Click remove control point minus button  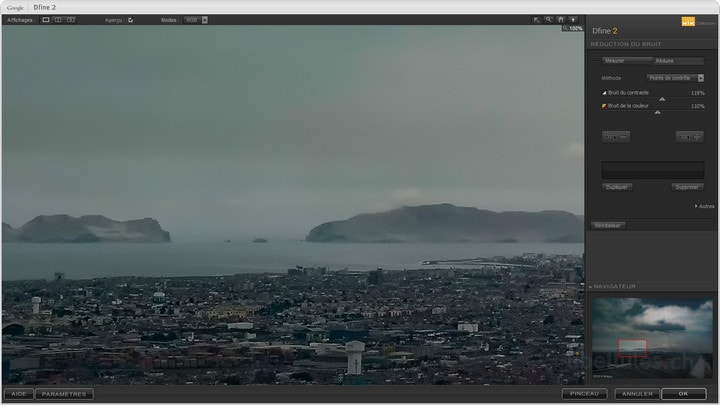tap(616, 136)
